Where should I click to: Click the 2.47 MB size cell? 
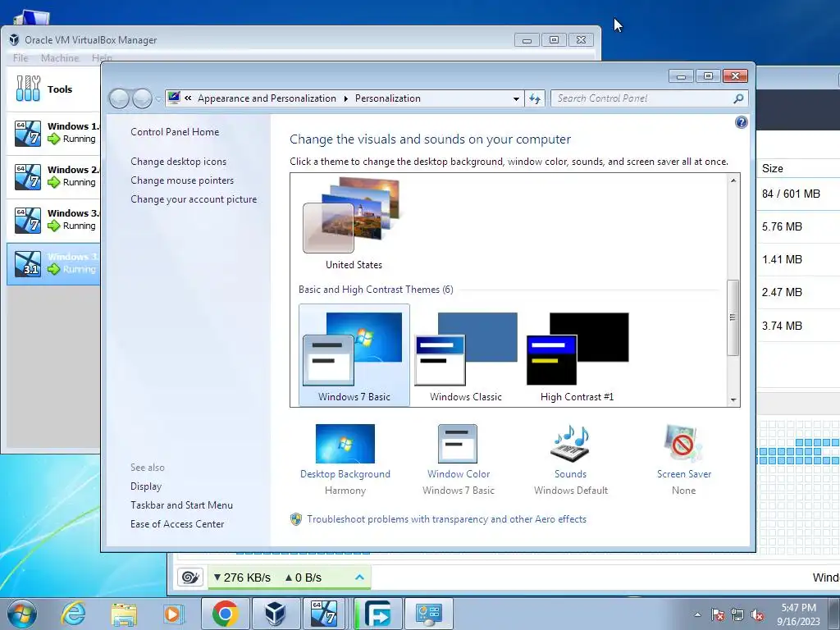782,293
